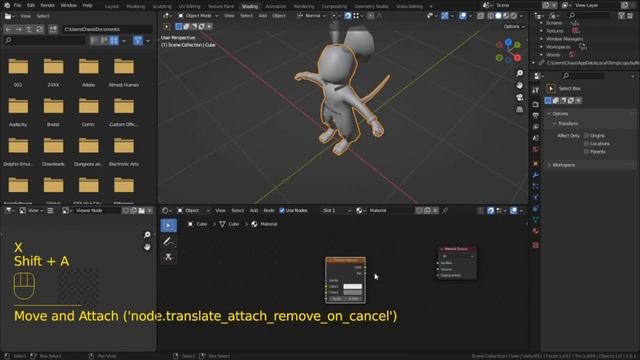Screen dimensions: 640x360
Task: Click Material breadcrumb in node editor
Action: tap(269, 224)
